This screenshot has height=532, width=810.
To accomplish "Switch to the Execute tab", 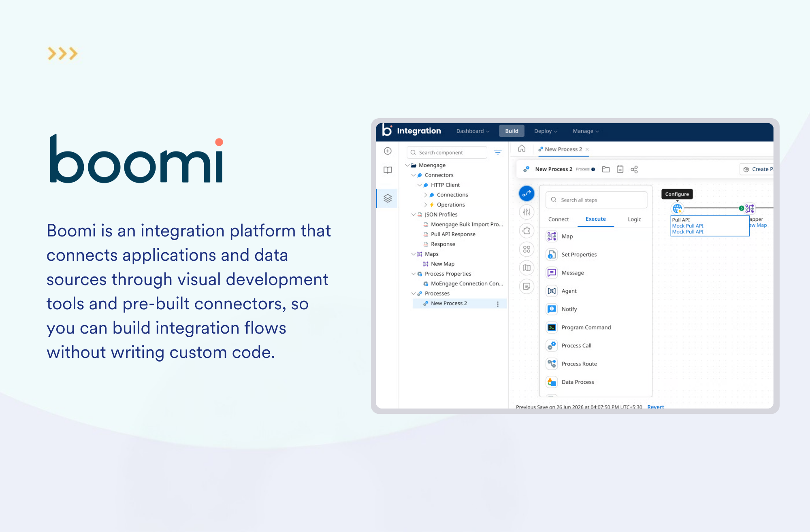I will (596, 219).
